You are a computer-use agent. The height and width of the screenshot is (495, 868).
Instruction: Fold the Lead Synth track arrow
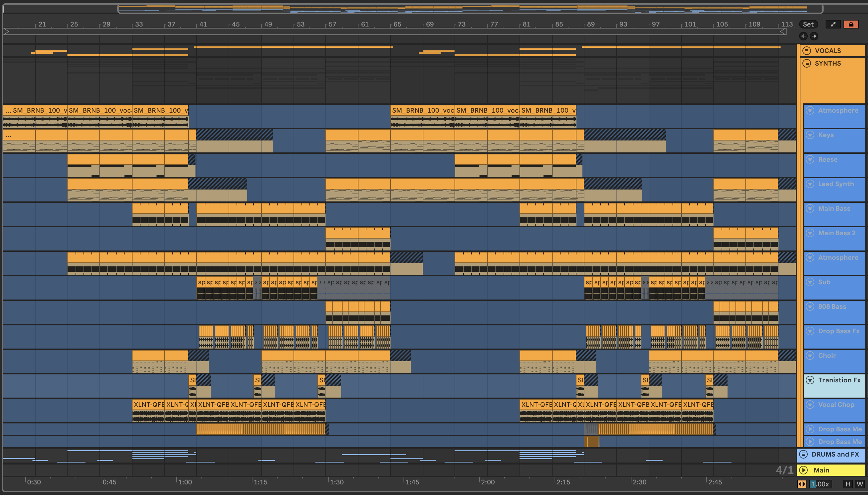[810, 184]
